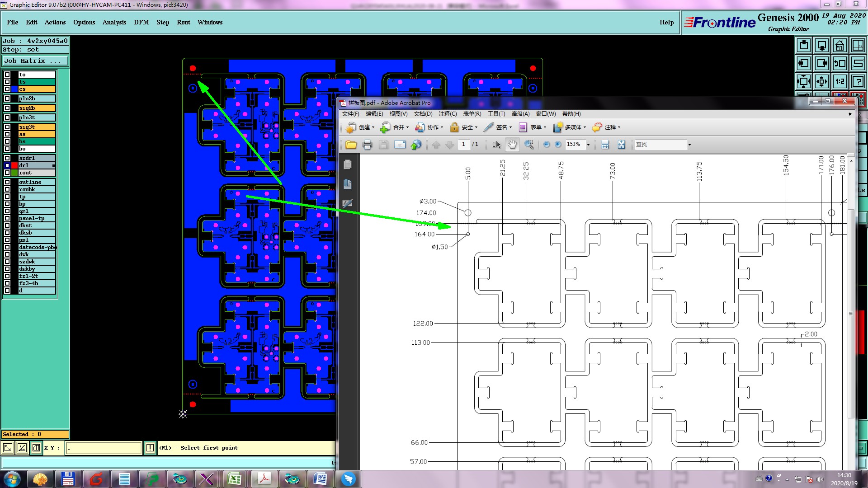Click the Job Matrix button

click(x=35, y=61)
